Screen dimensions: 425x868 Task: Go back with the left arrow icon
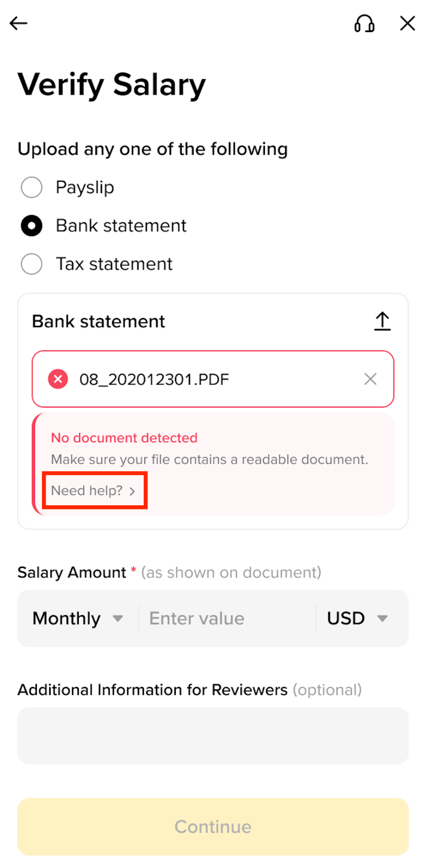[x=19, y=23]
